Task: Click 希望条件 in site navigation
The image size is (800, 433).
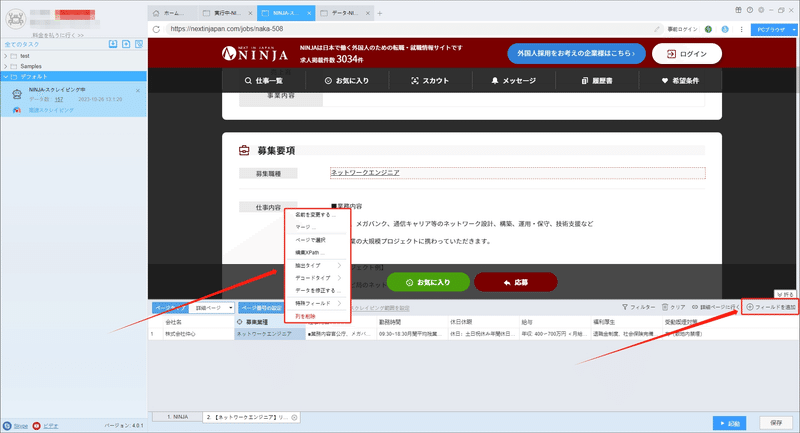Action: (680, 81)
